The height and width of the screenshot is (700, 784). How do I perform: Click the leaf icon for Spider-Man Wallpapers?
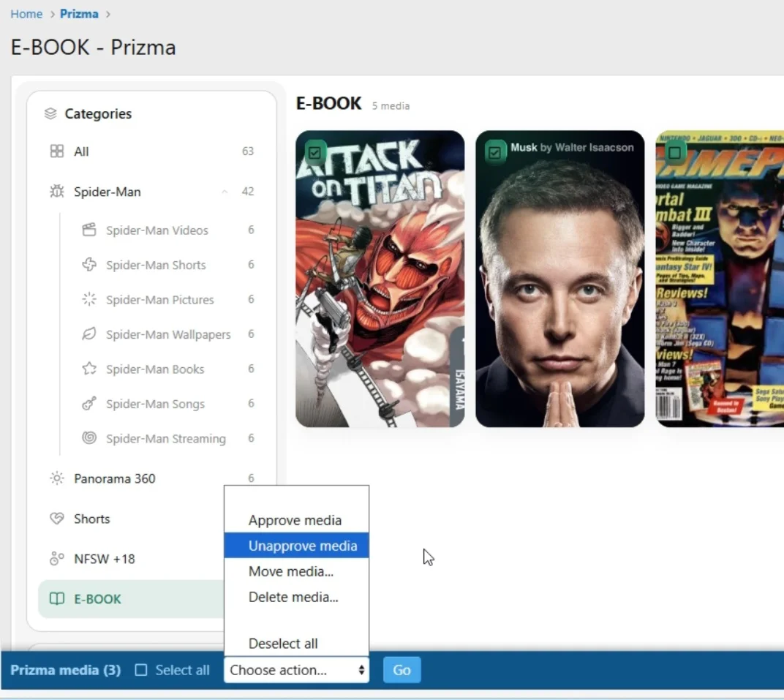pyautogui.click(x=89, y=334)
